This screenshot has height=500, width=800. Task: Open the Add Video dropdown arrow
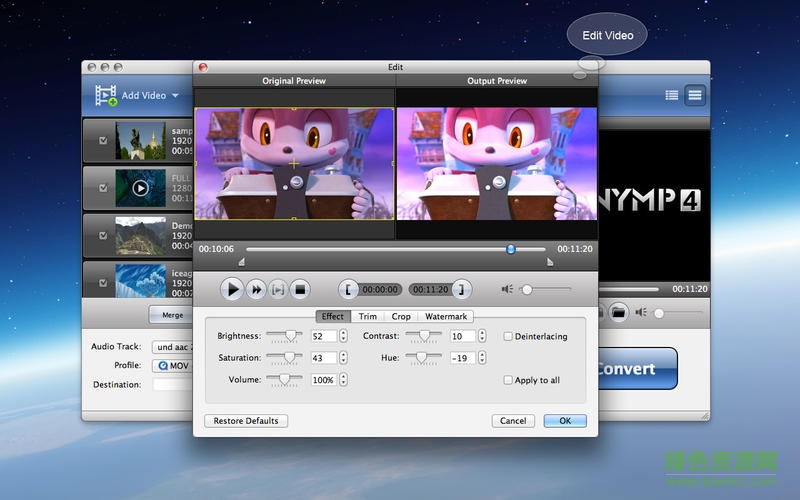point(175,96)
